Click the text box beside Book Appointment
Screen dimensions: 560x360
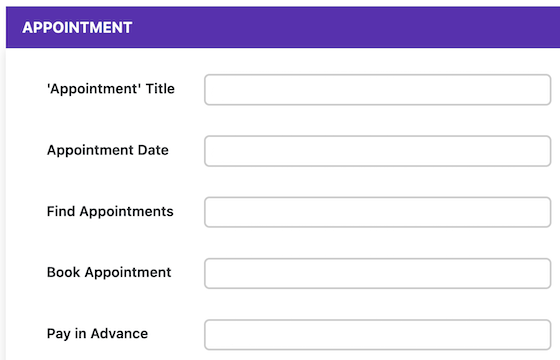[378, 273]
